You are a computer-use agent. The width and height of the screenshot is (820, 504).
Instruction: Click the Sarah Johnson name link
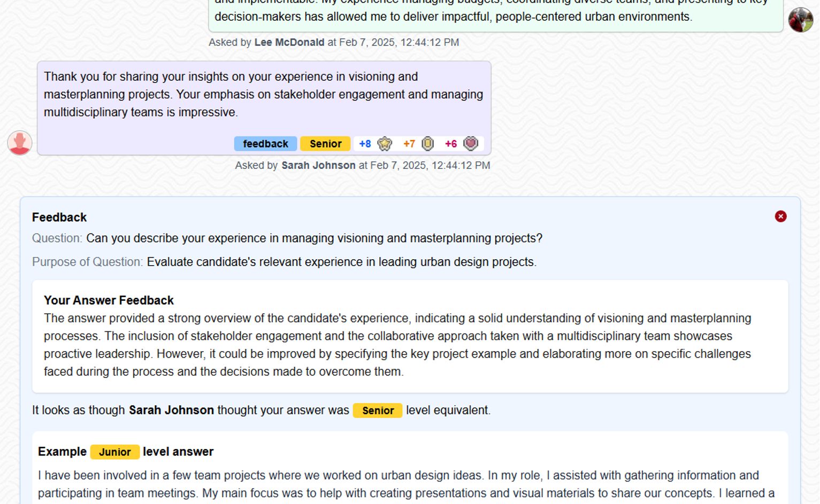click(318, 165)
